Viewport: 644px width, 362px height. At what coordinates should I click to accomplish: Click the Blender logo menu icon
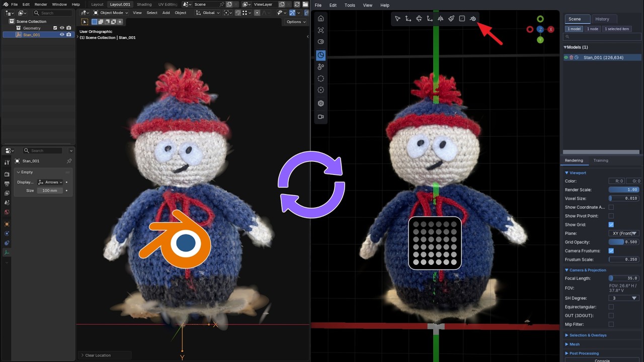click(5, 4)
